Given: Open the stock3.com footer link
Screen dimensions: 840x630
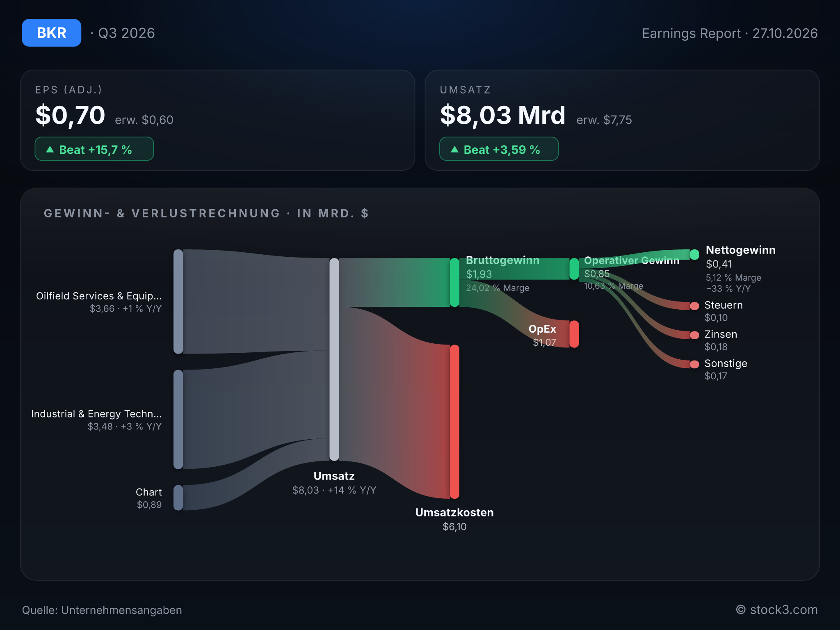Looking at the screenshot, I should (777, 610).
